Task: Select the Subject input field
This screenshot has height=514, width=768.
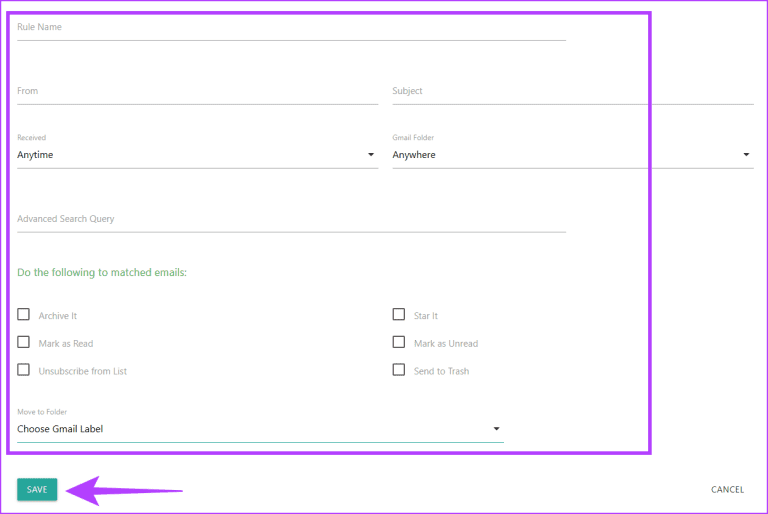Action: tap(572, 91)
